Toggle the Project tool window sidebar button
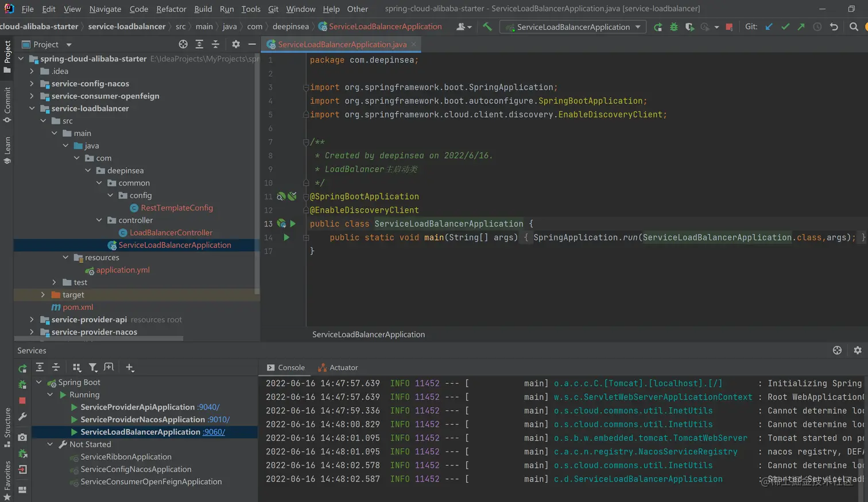This screenshot has height=502, width=868. (x=7, y=56)
